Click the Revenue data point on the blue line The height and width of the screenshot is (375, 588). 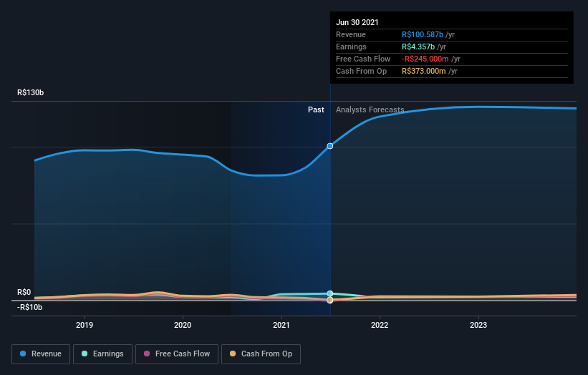[x=330, y=146]
